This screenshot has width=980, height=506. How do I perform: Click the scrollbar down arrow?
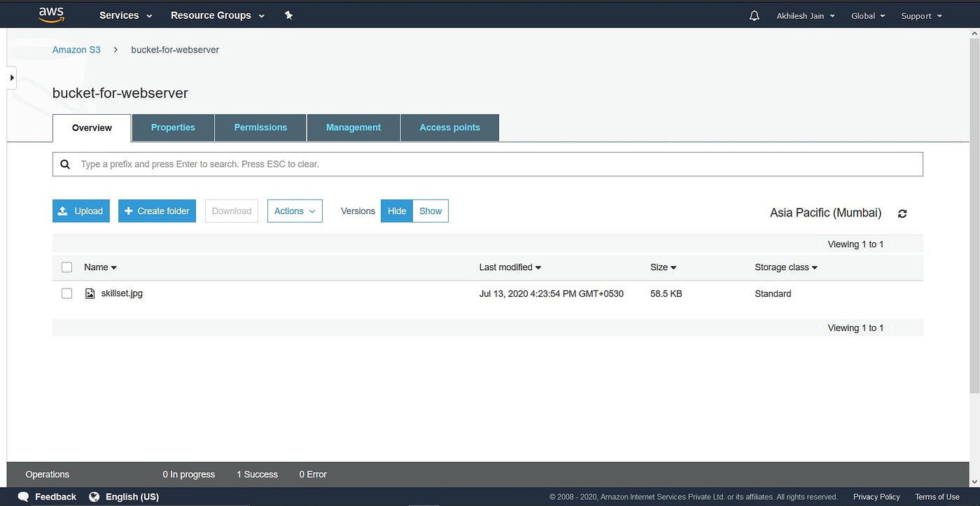[x=975, y=482]
